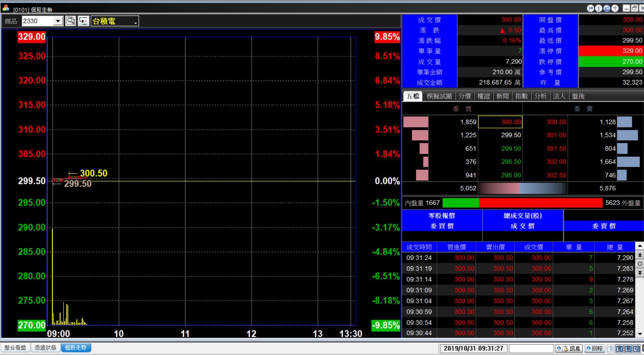
Task: Click bid volume 1,859 in order book
Action: tap(468, 122)
